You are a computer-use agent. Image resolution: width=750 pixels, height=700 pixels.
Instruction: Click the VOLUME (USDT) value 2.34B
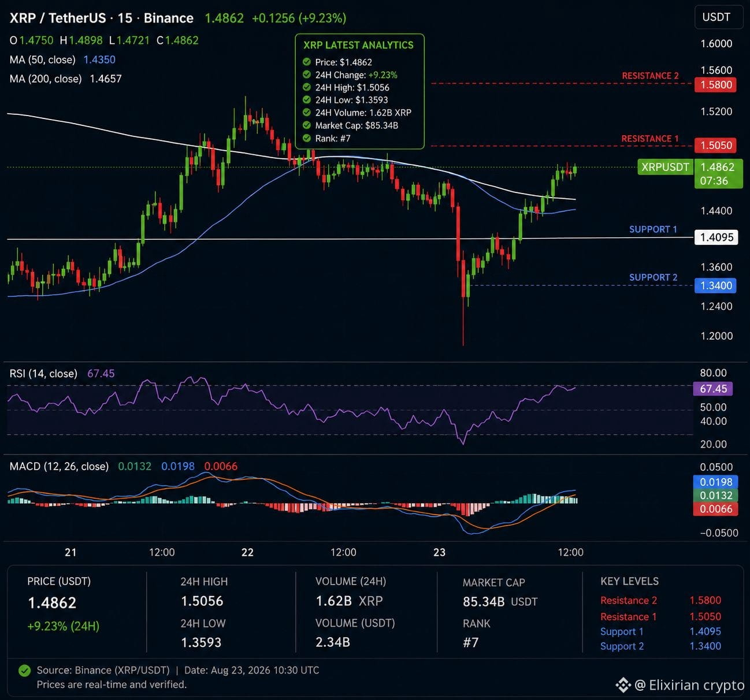click(x=333, y=642)
